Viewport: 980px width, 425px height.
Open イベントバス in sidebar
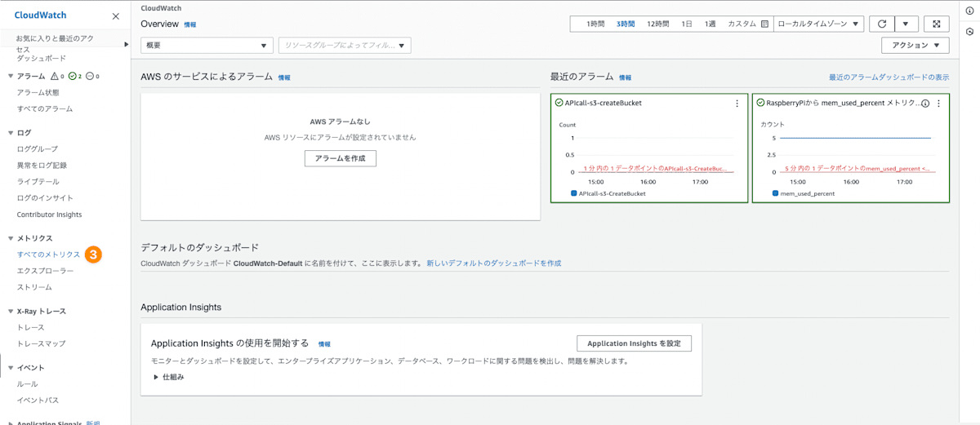pos(38,401)
